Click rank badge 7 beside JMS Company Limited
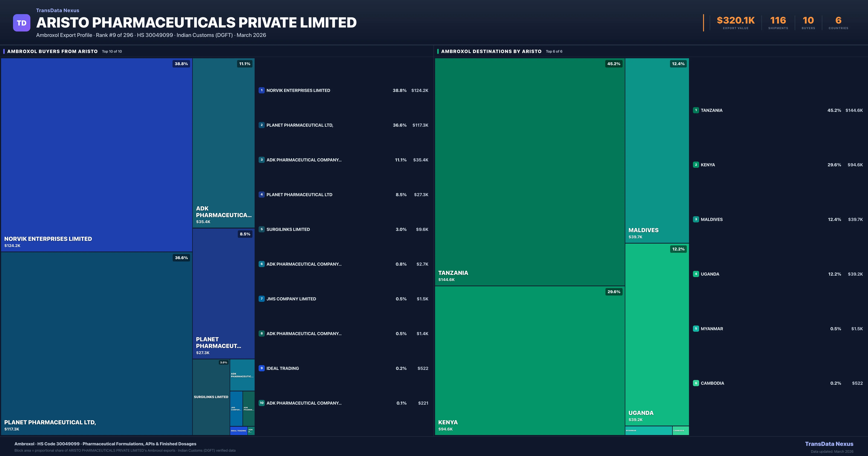Viewport: 868px width, 456px height. click(261, 299)
